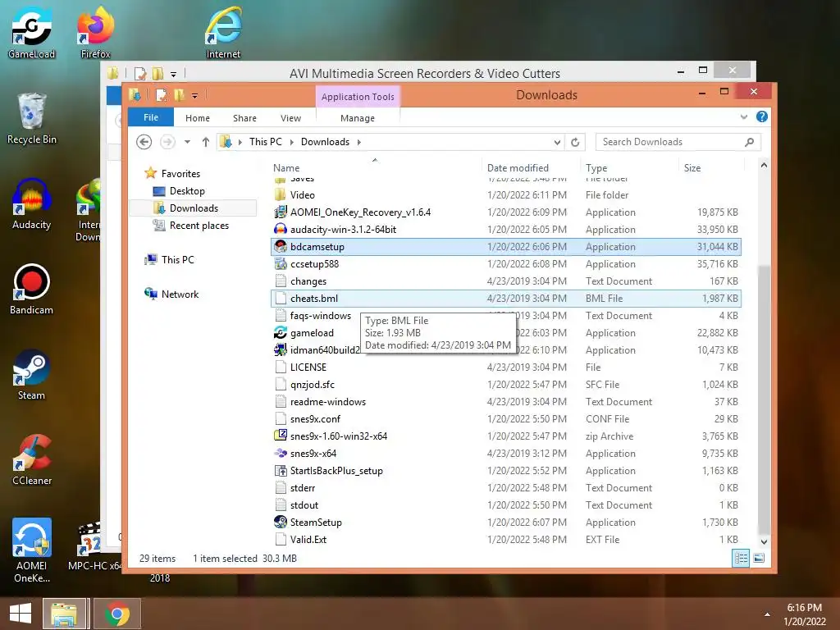Image resolution: width=840 pixels, height=630 pixels.
Task: Click the search magnifier icon
Action: pos(750,142)
